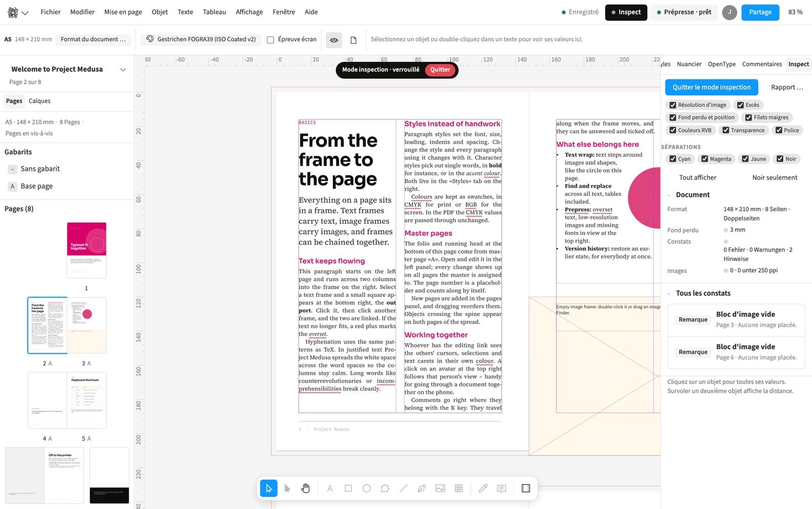The width and height of the screenshot is (812, 509).
Task: Toggle the Cyan separation
Action: (680, 159)
